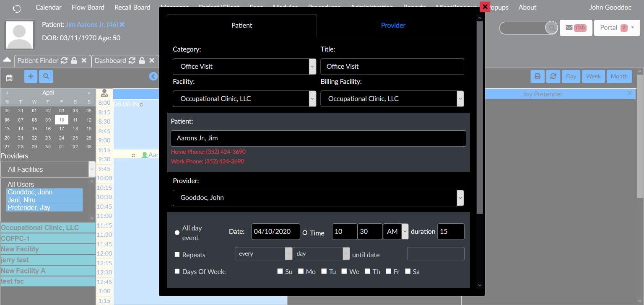Click the print icon above the calendar
644x305 pixels.
[537, 76]
